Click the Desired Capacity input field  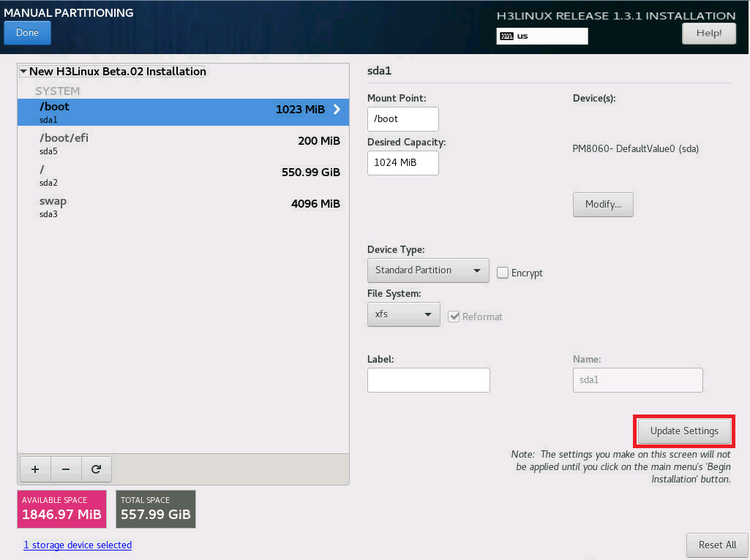pos(402,163)
